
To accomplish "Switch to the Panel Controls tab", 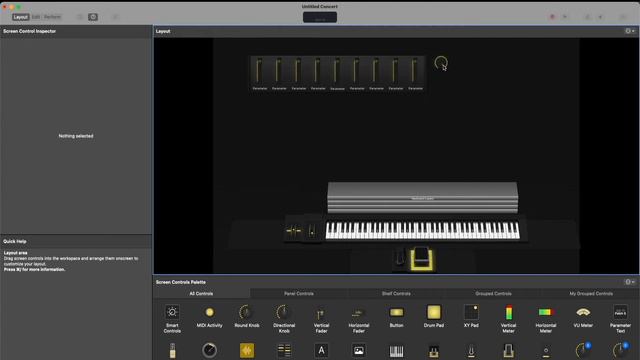I will pyautogui.click(x=299, y=293).
